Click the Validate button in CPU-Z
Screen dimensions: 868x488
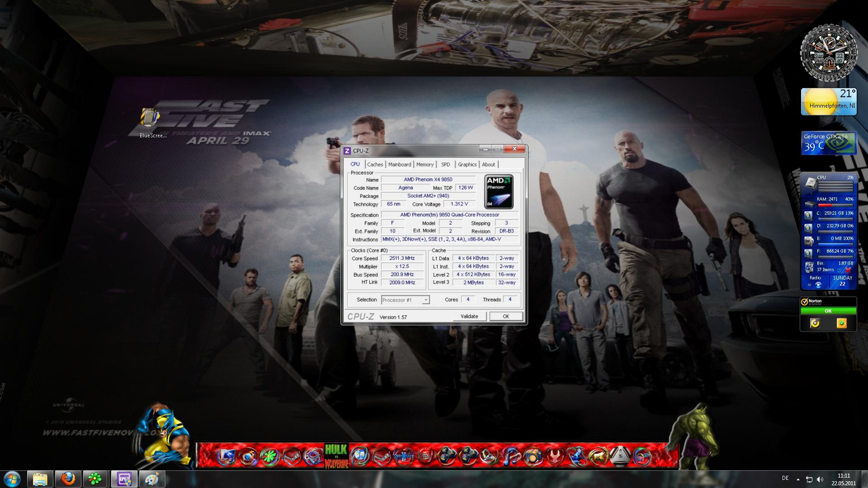coord(469,316)
